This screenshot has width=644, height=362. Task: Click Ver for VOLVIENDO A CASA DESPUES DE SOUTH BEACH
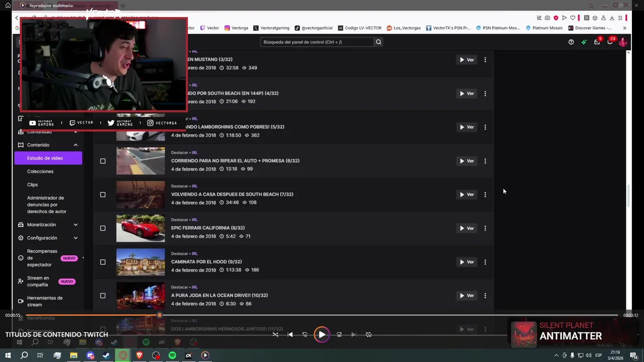467,195
